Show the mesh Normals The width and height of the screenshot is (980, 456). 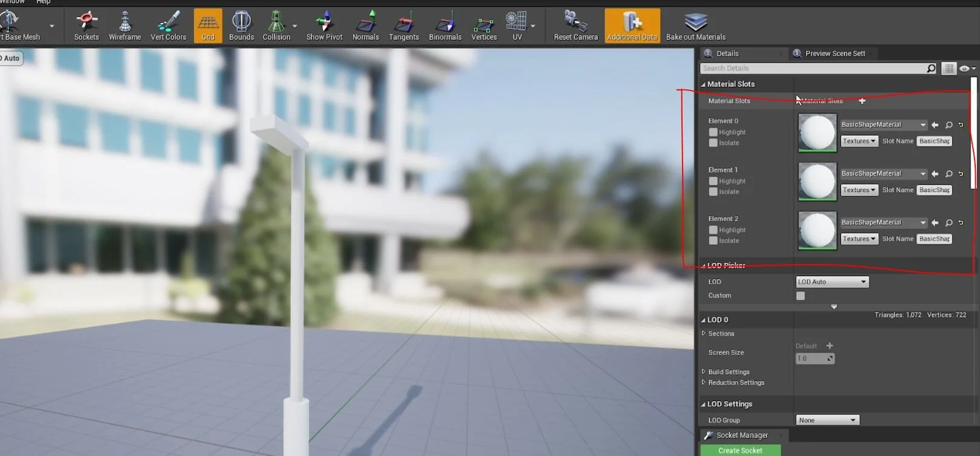pos(366,26)
